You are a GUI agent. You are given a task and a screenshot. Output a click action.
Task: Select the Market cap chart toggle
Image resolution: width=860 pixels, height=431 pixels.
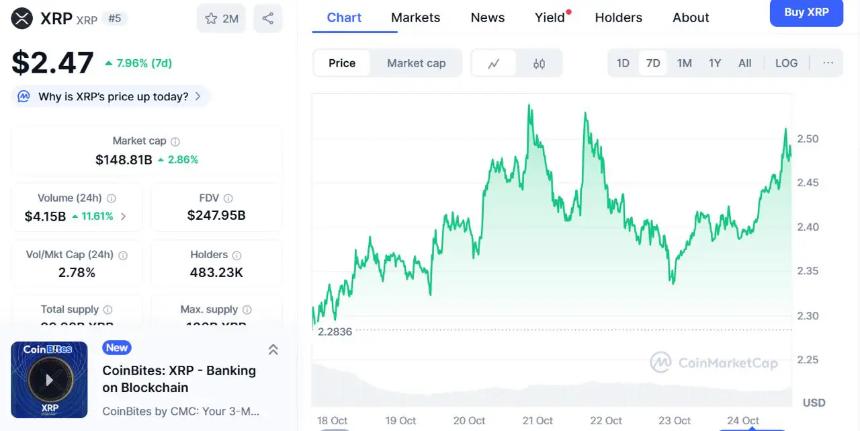pos(416,63)
